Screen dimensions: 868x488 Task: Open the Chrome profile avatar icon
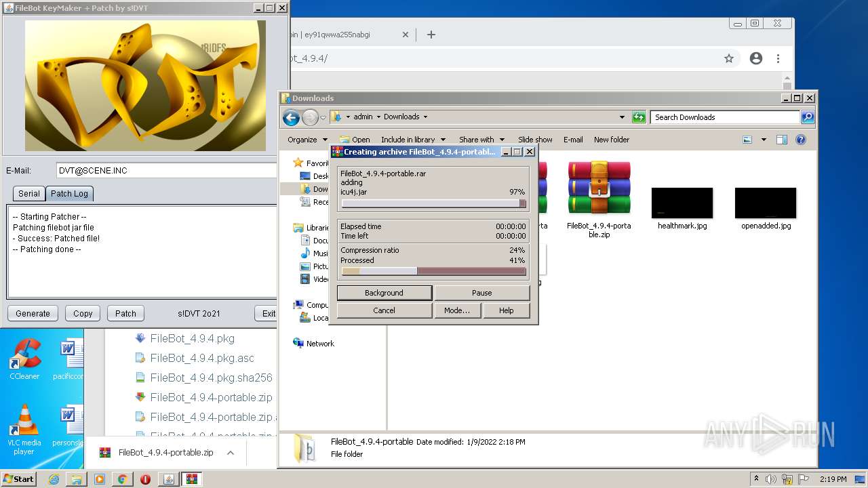click(x=756, y=58)
